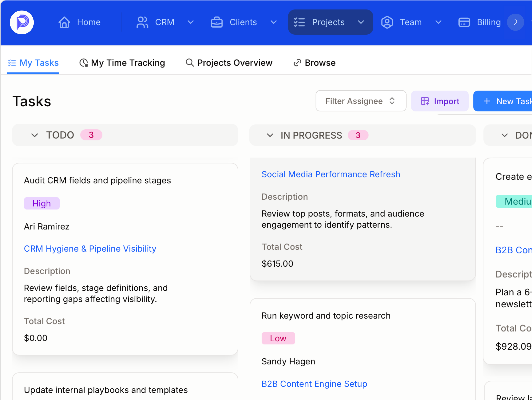
Task: Click the plus icon on New Task
Action: pyautogui.click(x=487, y=101)
